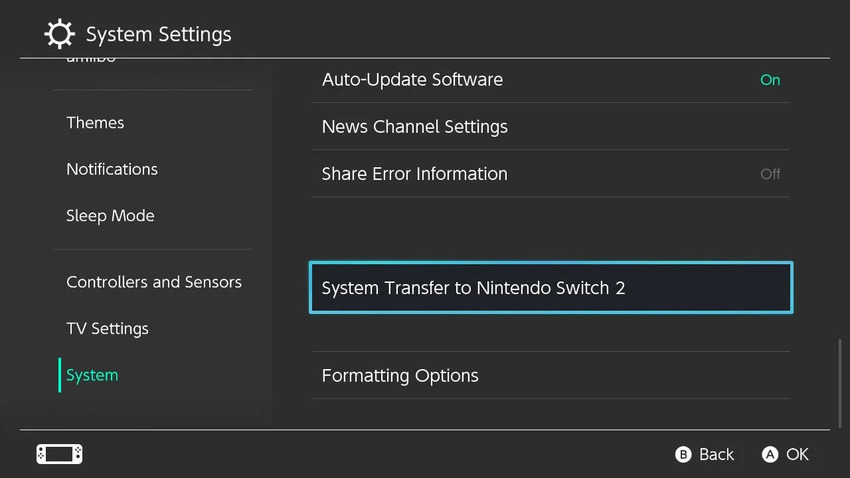Click the System Settings title text
Image resolution: width=850 pixels, height=478 pixels.
point(158,34)
